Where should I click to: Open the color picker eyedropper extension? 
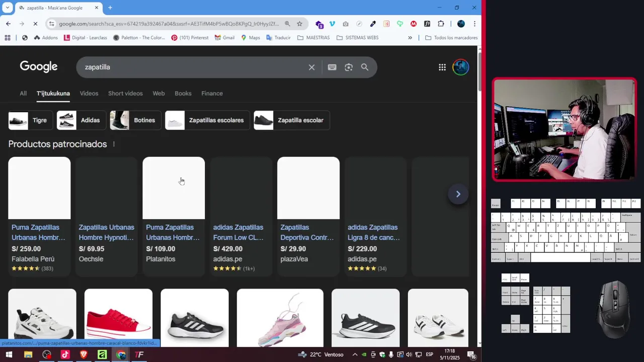tap(373, 24)
